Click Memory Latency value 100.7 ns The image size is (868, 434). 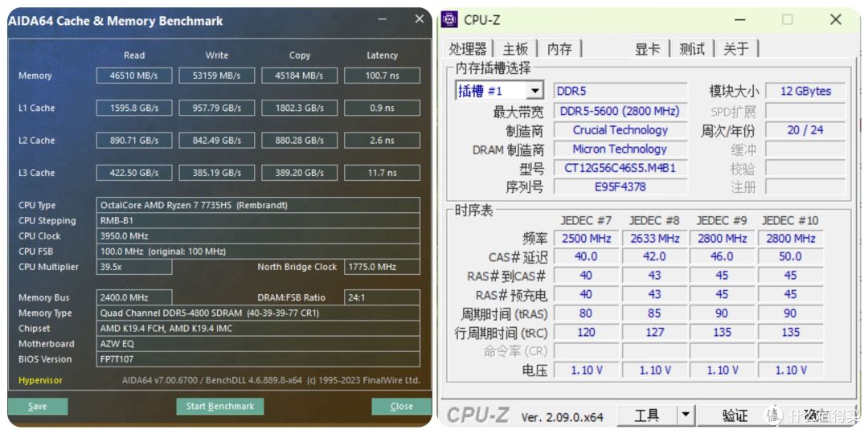[x=382, y=76]
